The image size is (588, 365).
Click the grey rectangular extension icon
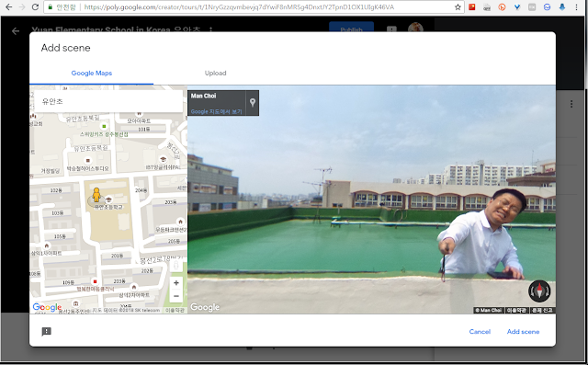tap(532, 7)
